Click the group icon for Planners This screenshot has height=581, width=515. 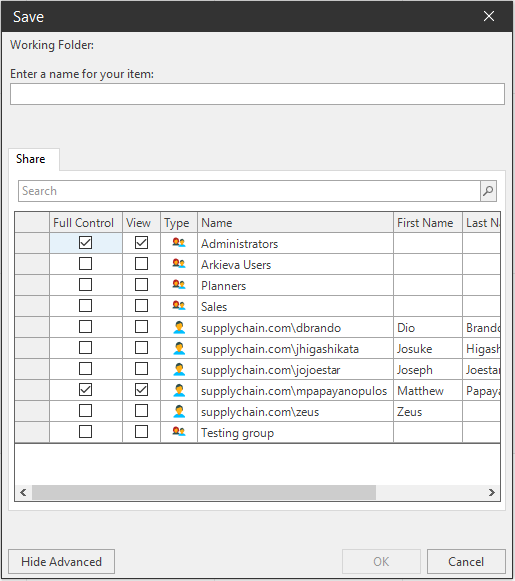[x=179, y=285]
